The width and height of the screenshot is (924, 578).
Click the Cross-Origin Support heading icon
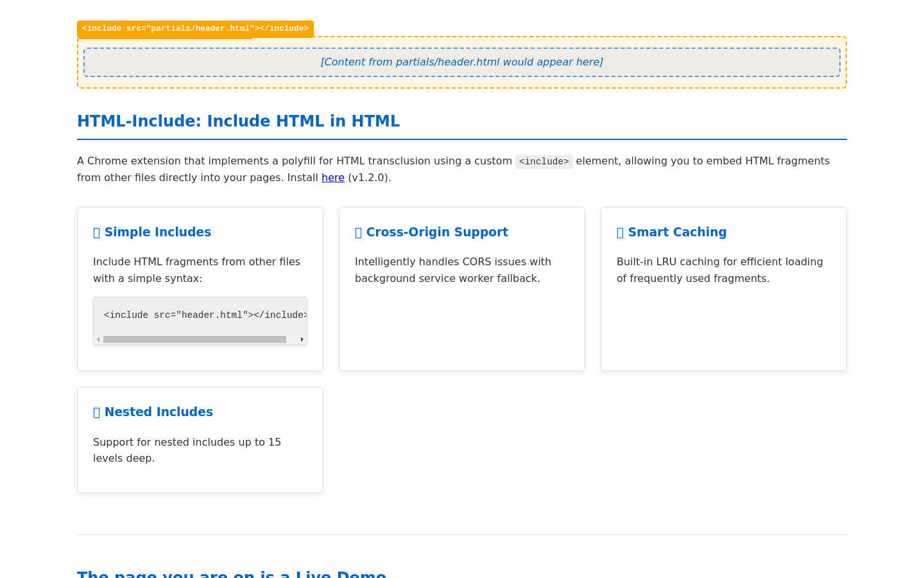pyautogui.click(x=359, y=233)
